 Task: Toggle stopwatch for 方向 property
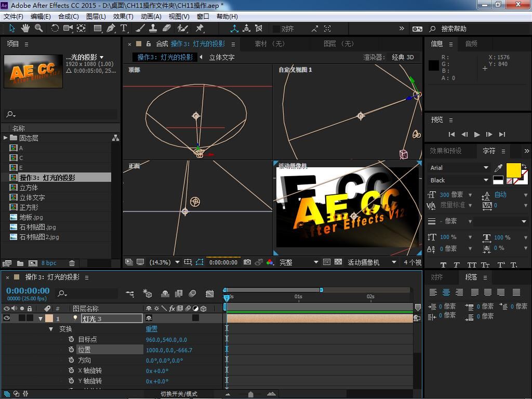point(71,360)
